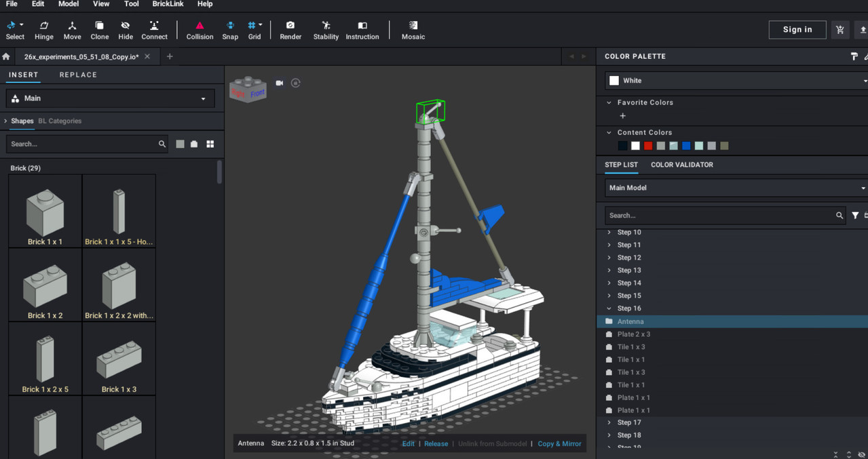Show parts as solid-color squares view

(x=180, y=144)
